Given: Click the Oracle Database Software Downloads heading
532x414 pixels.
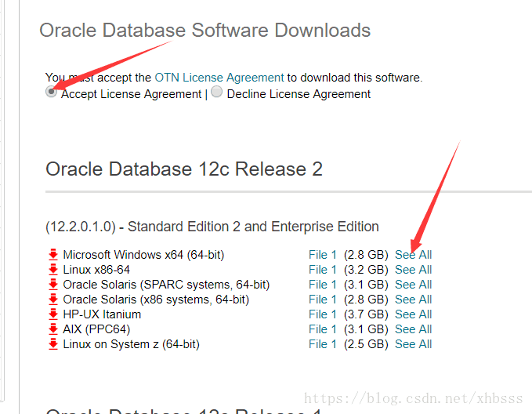Looking at the screenshot, I should (x=205, y=31).
